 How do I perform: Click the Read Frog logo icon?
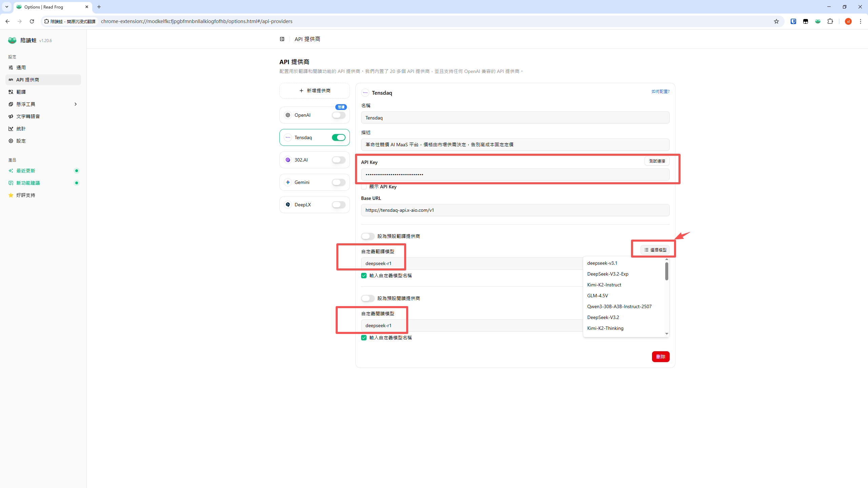tap(12, 40)
